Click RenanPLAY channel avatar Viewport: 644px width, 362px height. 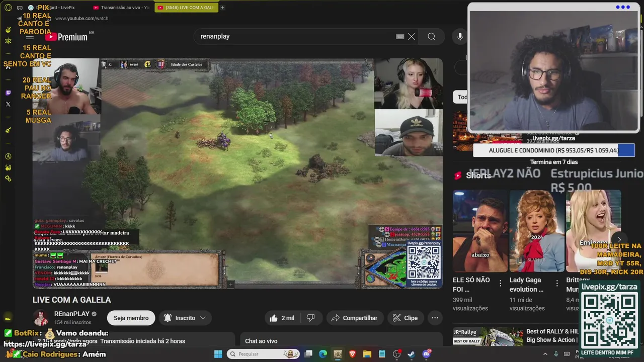tap(41, 318)
